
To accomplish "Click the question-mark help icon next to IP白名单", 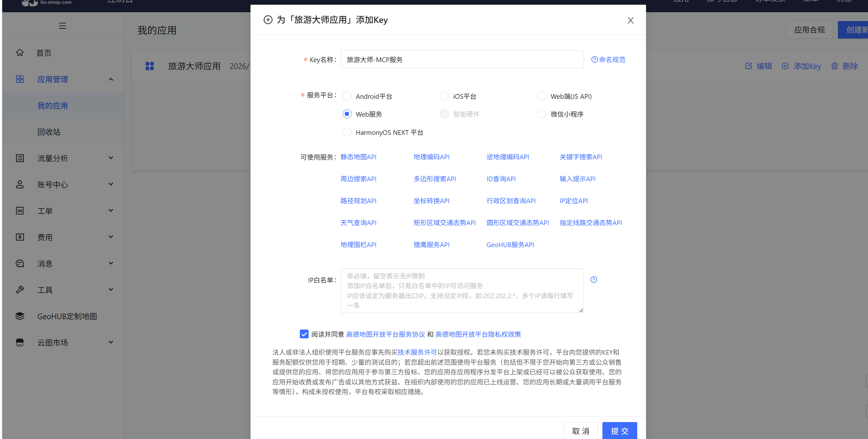I will pyautogui.click(x=594, y=280).
